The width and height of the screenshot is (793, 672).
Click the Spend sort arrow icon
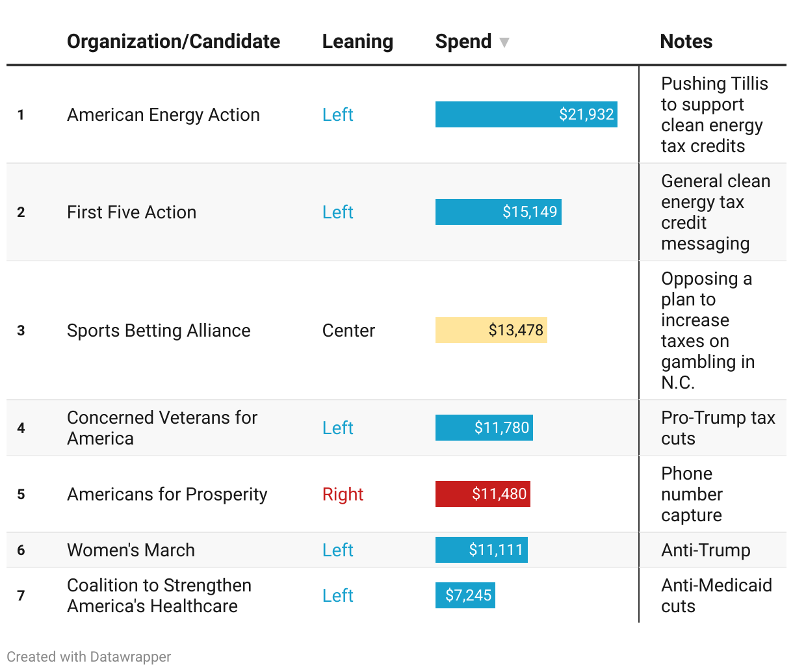(x=504, y=43)
